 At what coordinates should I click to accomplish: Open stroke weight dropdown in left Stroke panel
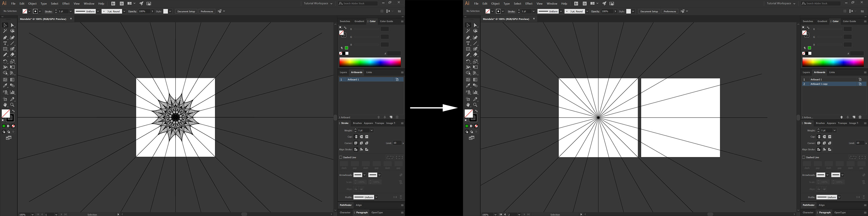click(372, 130)
